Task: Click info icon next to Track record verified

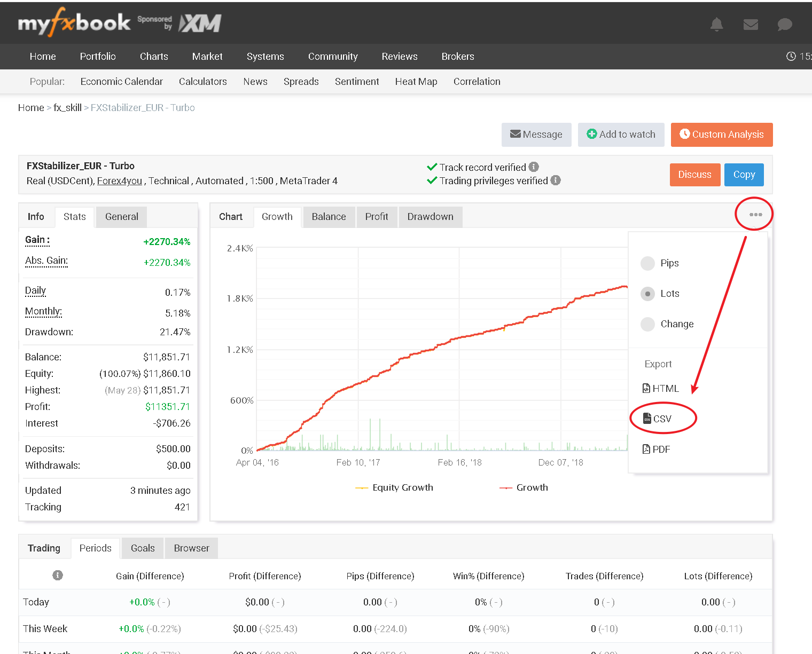Action: point(534,167)
